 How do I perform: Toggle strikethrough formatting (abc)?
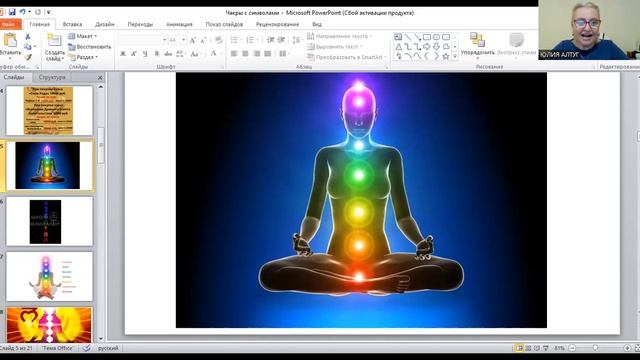[x=168, y=53]
